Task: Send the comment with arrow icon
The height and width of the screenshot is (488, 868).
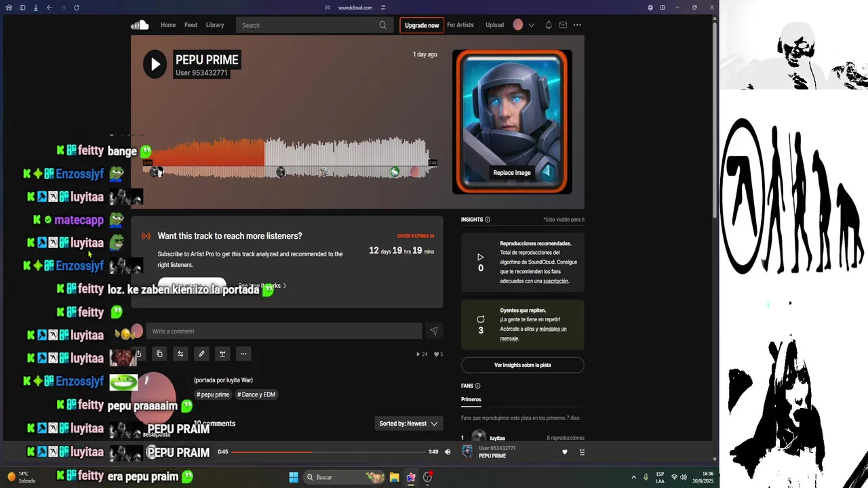Action: [x=434, y=331]
